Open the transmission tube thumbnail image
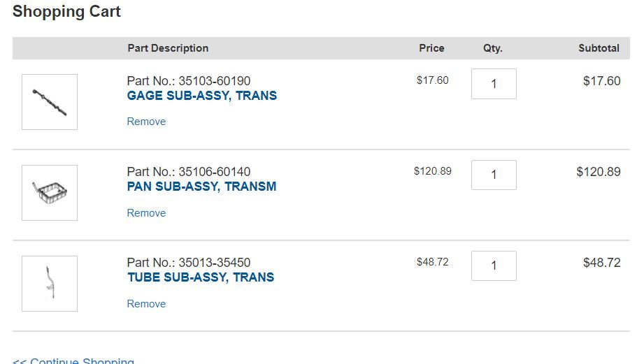Viewport: 644px width, 364px height. [49, 284]
